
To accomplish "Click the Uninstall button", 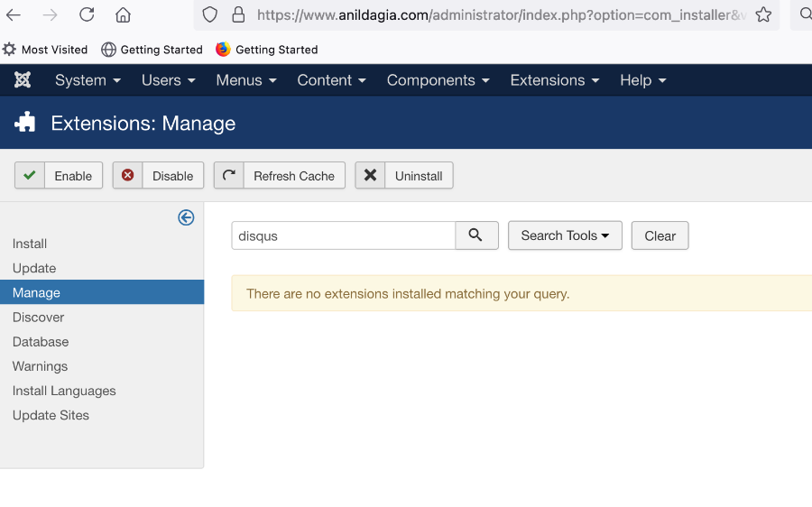I will (404, 176).
